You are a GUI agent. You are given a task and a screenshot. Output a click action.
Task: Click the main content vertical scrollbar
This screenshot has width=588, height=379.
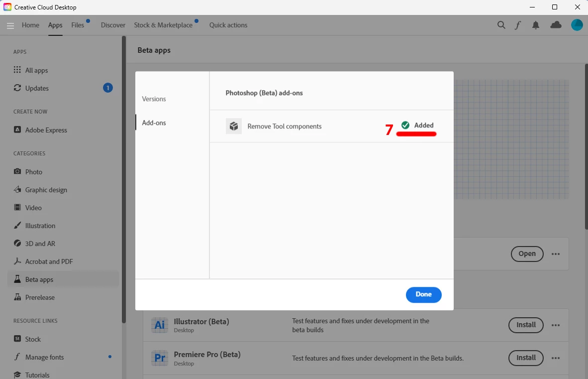point(586,146)
